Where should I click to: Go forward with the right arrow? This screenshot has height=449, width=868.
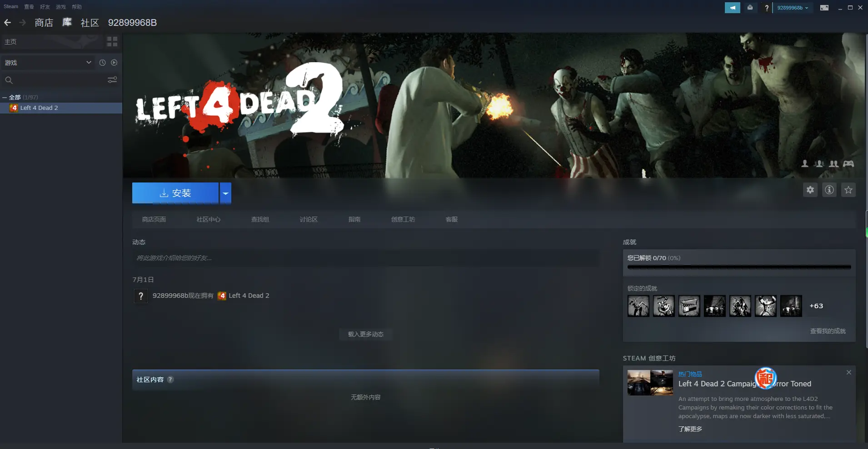[22, 22]
